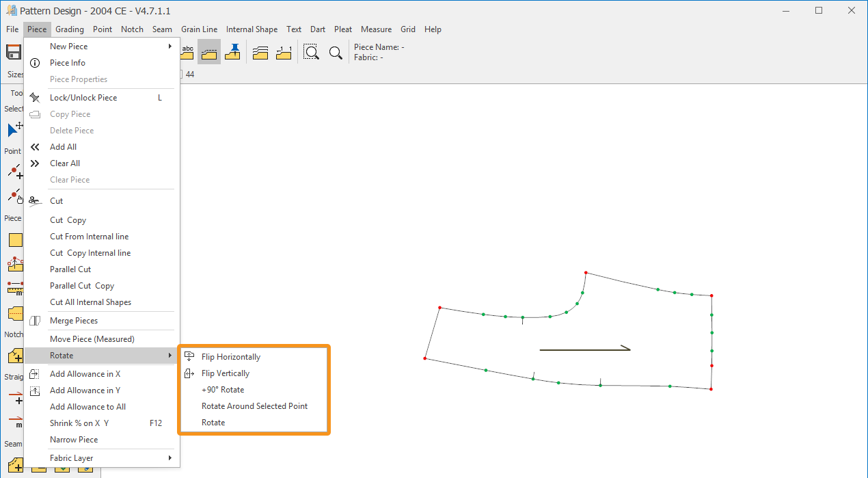The height and width of the screenshot is (478, 868).
Task: Select Rotate Around Selected Point
Action: pyautogui.click(x=254, y=406)
